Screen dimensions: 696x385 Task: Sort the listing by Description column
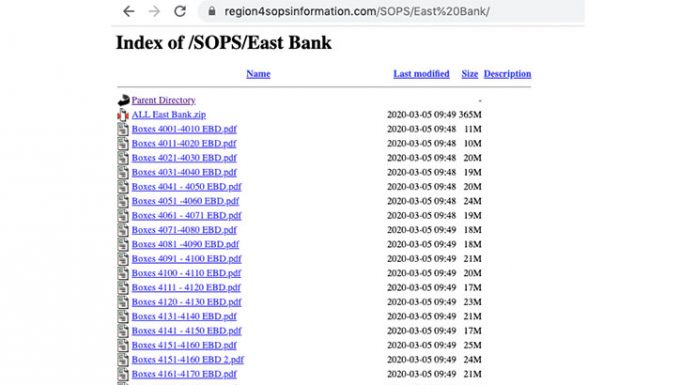[507, 74]
